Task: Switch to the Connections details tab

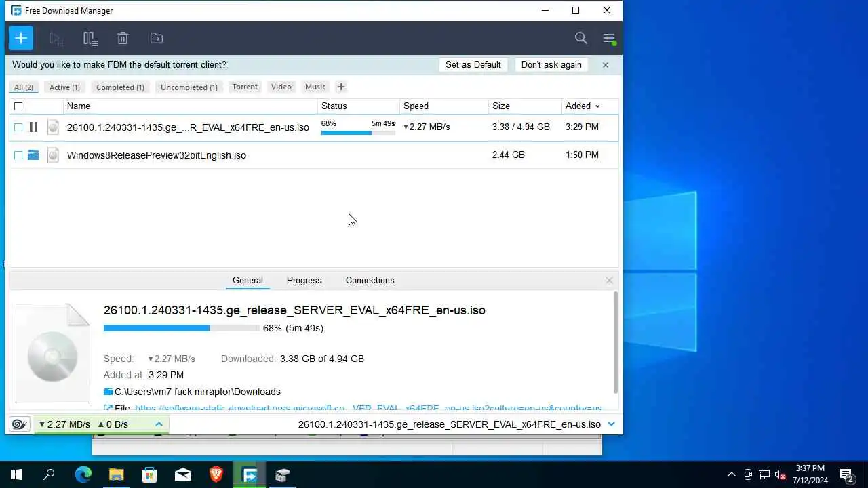Action: pos(370,280)
